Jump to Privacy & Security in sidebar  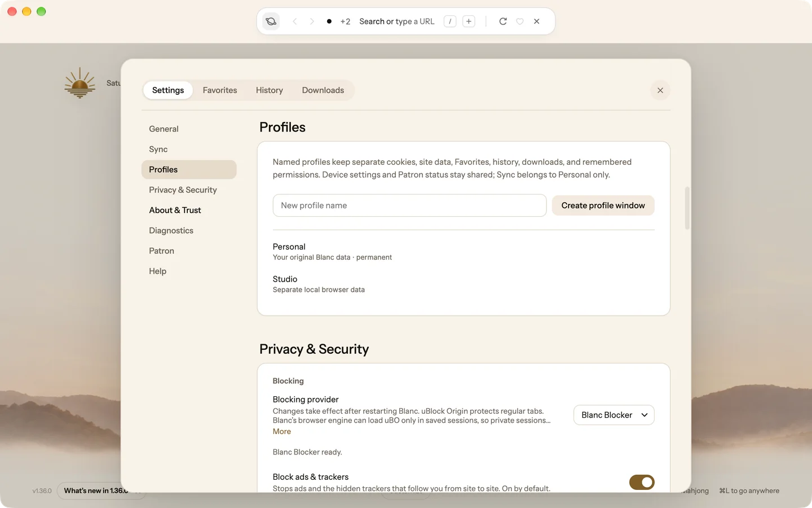point(189,190)
